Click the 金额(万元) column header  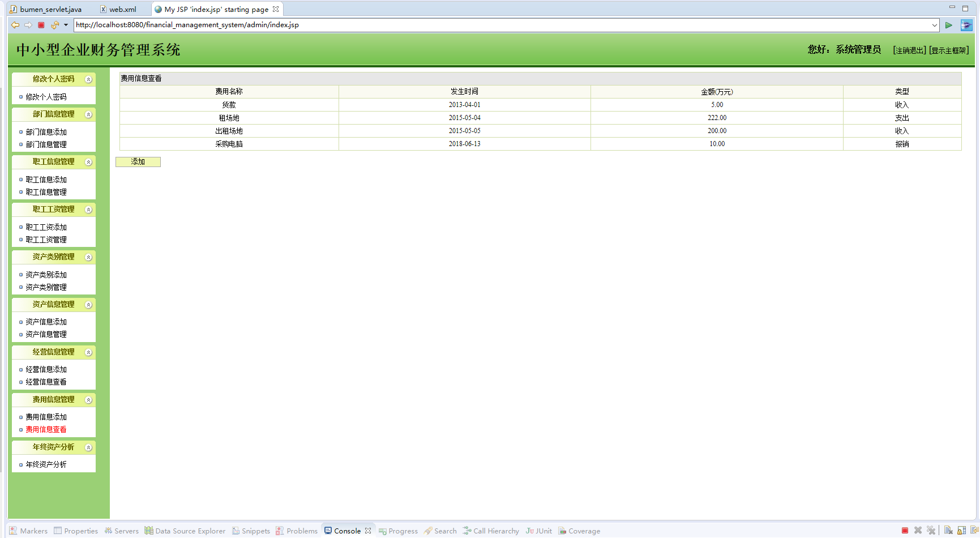tap(717, 92)
